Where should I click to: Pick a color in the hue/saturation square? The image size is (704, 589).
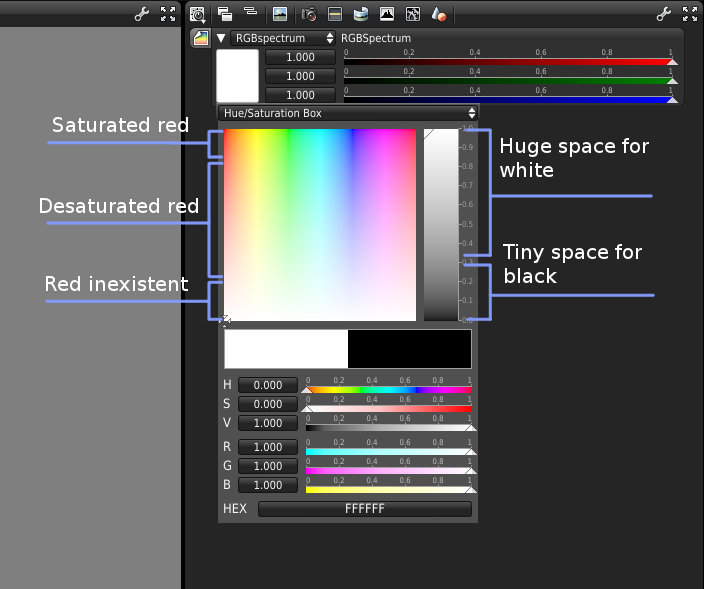[x=319, y=225]
